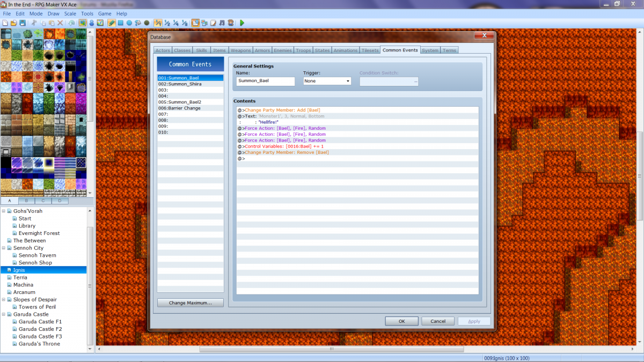Open the Sound Test music icon
644x362 pixels.
[x=222, y=23]
